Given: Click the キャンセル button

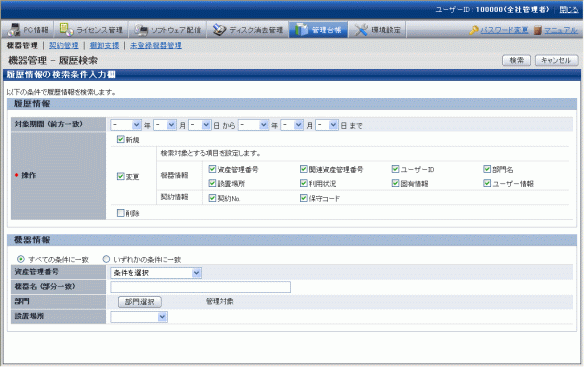Looking at the screenshot, I should (x=556, y=60).
